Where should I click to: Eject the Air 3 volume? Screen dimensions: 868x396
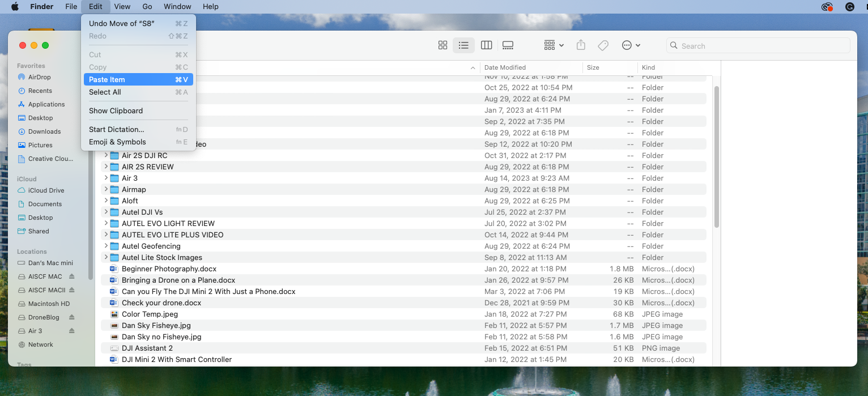pyautogui.click(x=72, y=331)
